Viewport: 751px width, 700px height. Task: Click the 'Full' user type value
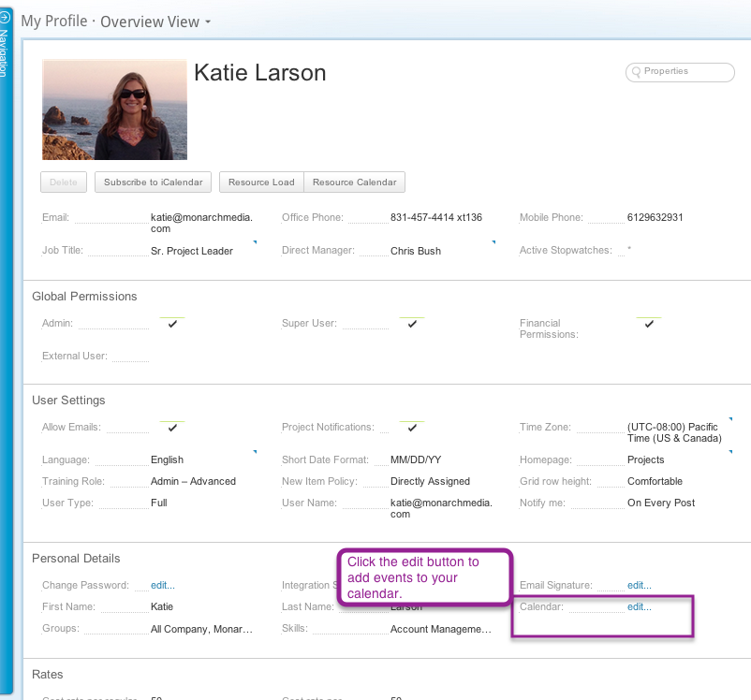159,503
